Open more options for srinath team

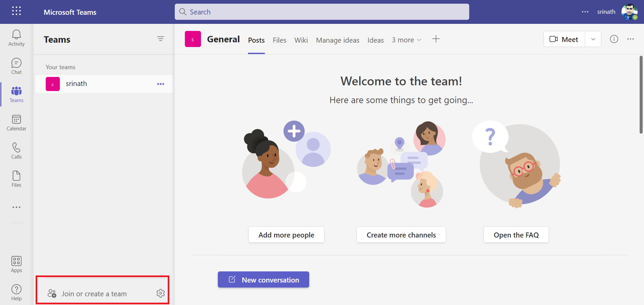click(x=161, y=84)
